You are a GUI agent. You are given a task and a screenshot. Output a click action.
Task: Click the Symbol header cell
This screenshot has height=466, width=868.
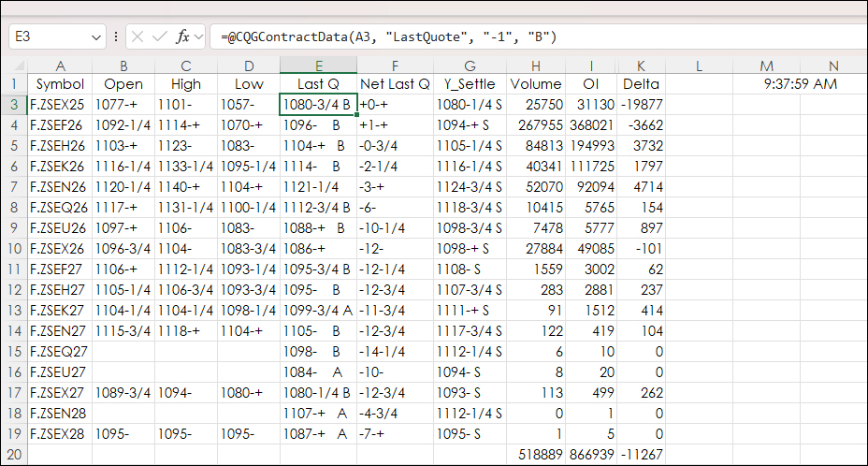(60, 84)
